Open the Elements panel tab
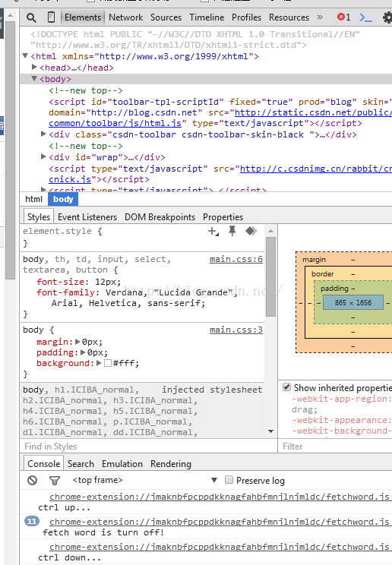This screenshot has height=565, width=392. [x=83, y=17]
